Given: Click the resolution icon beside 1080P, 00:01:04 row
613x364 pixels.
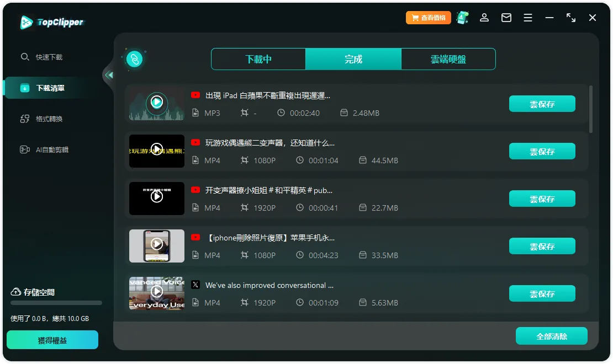Looking at the screenshot, I should click(x=245, y=160).
